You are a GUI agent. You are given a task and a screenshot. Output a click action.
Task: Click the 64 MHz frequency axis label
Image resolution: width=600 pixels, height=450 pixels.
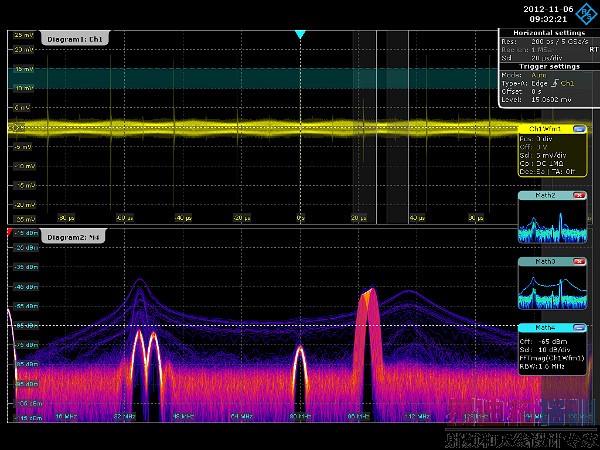(x=242, y=416)
